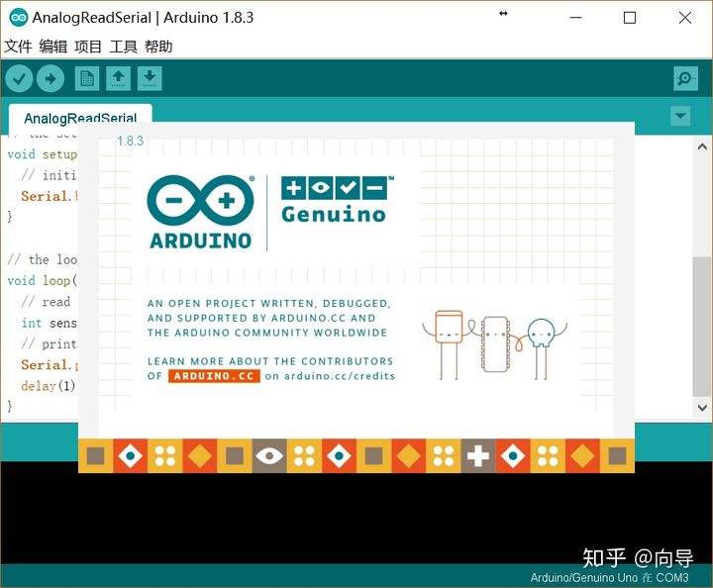The height and width of the screenshot is (588, 713).
Task: Open the 帮助 menu
Action: point(158,47)
